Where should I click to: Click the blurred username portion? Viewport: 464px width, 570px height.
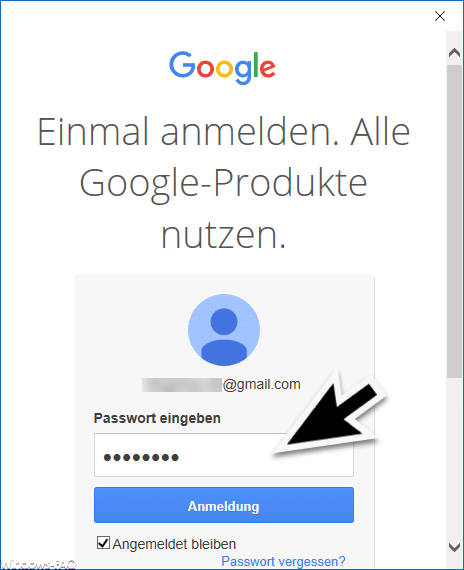[x=182, y=385]
